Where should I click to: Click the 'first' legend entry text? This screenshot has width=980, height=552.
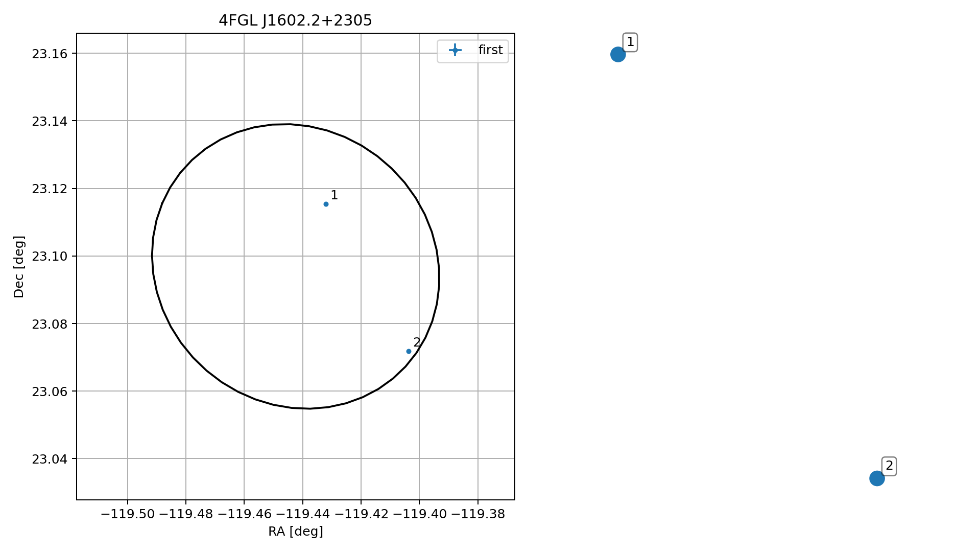coord(490,50)
